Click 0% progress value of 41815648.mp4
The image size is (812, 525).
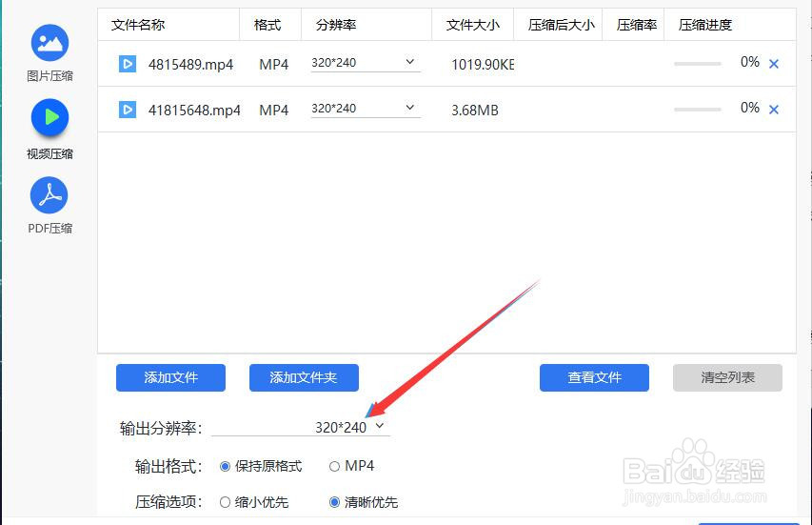(x=750, y=108)
